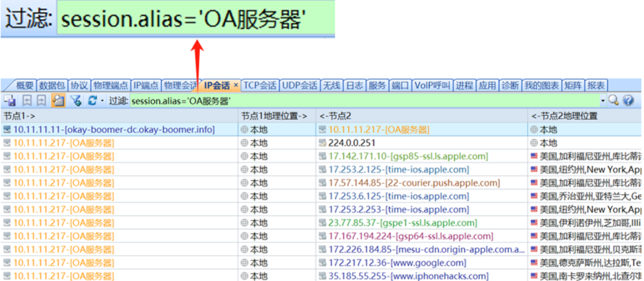The width and height of the screenshot is (644, 281).
Task: Switch to the 概要 tab
Action: (x=24, y=85)
